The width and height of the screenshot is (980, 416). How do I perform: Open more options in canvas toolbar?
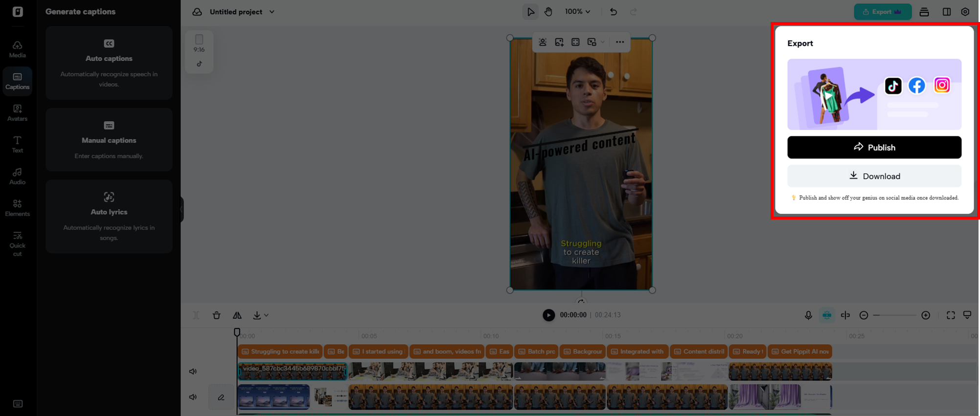620,42
